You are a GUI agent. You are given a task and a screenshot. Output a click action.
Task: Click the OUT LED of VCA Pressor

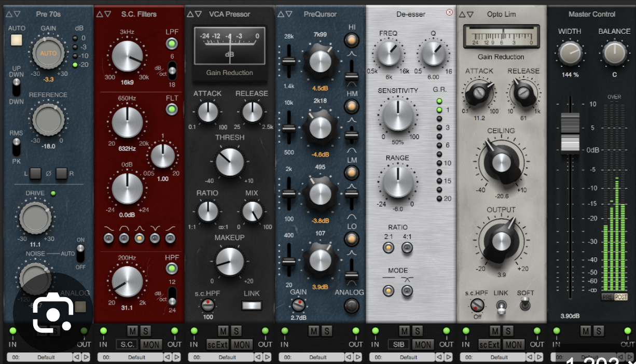265,331
